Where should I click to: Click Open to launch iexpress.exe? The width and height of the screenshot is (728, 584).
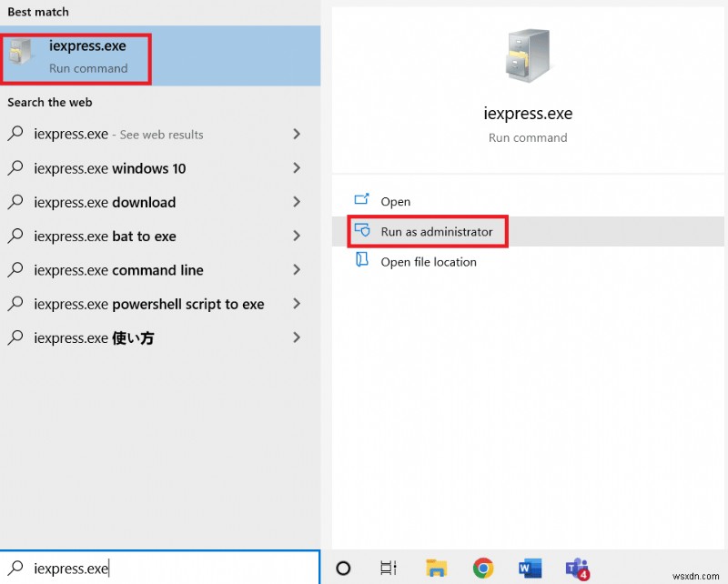pyautogui.click(x=393, y=201)
